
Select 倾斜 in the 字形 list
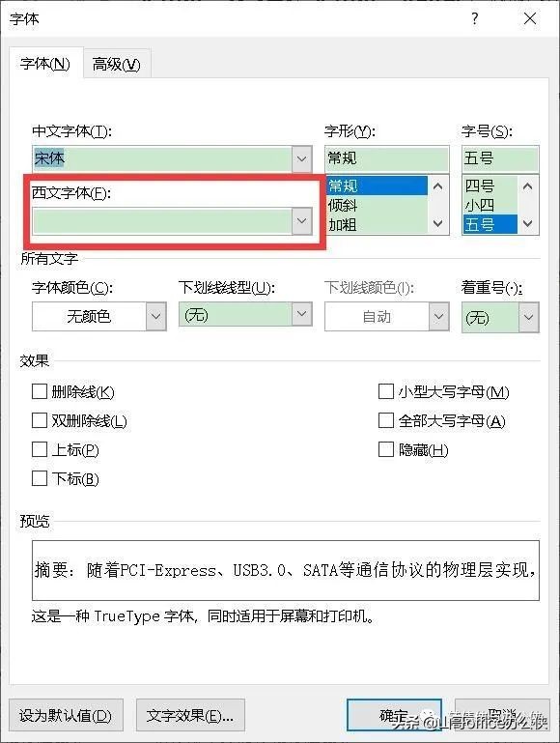click(x=343, y=206)
